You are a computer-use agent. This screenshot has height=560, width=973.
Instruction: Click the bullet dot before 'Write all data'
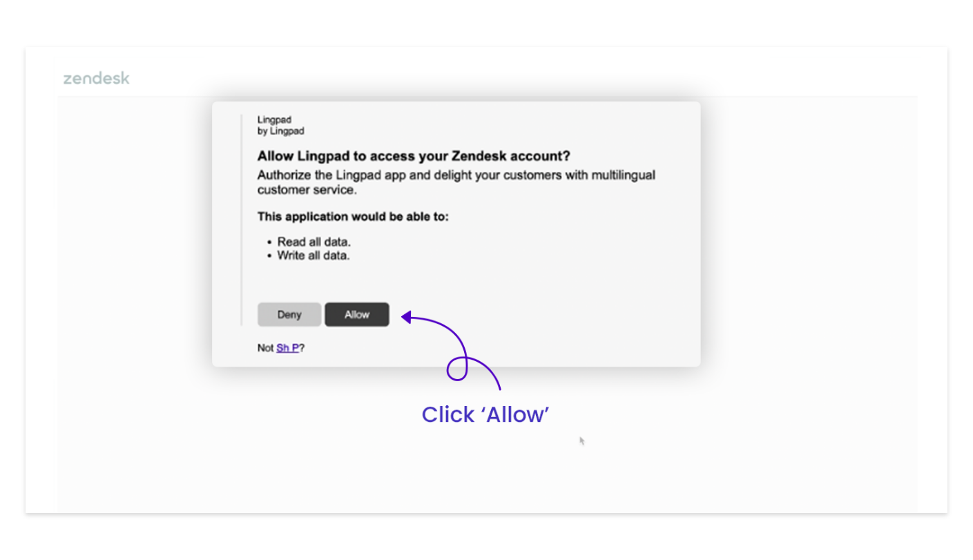pos(269,256)
